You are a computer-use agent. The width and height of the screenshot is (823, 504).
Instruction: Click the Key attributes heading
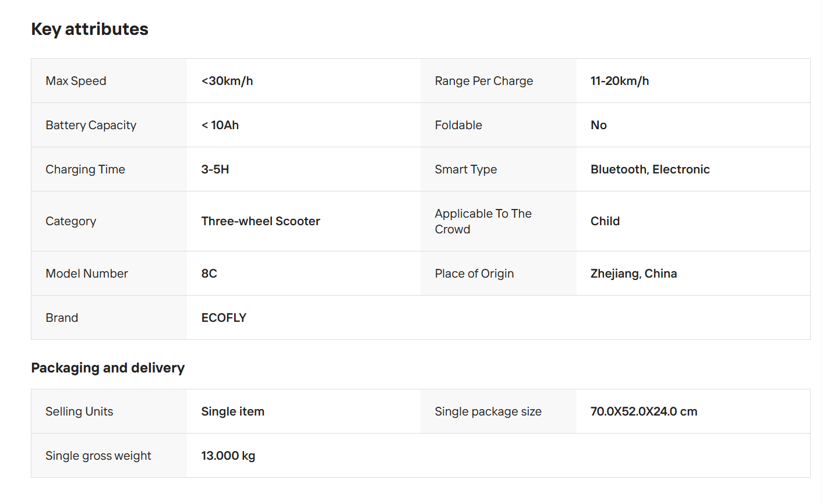(90, 29)
